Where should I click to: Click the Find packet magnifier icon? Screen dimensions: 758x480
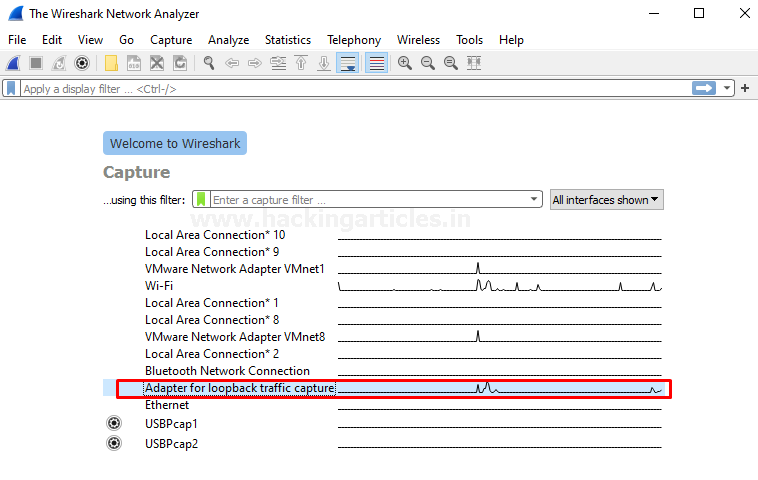[x=209, y=63]
